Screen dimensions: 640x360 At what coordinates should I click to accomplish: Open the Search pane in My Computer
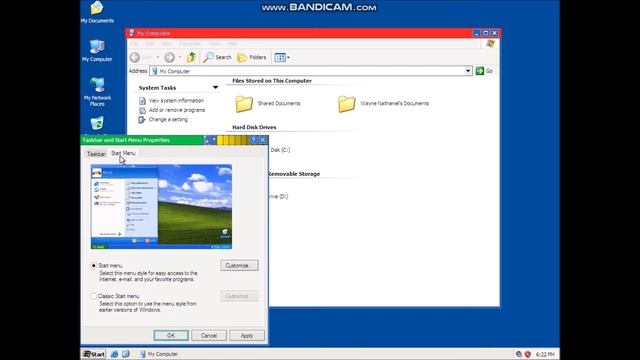click(218, 58)
